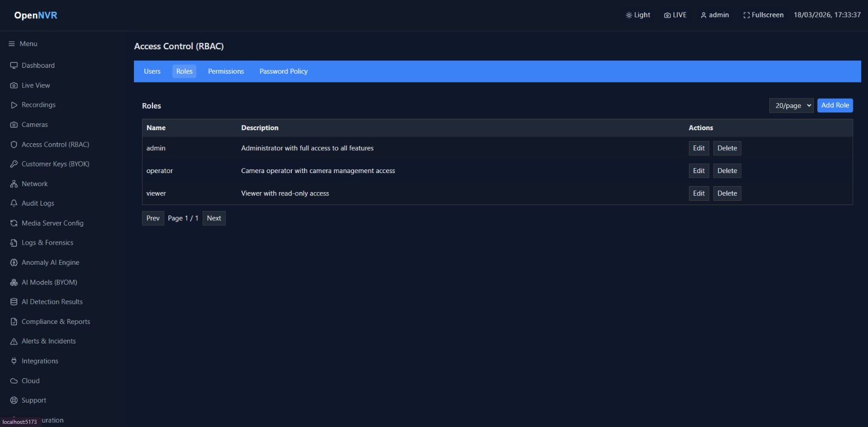
Task: Edit the admin role
Action: point(699,148)
